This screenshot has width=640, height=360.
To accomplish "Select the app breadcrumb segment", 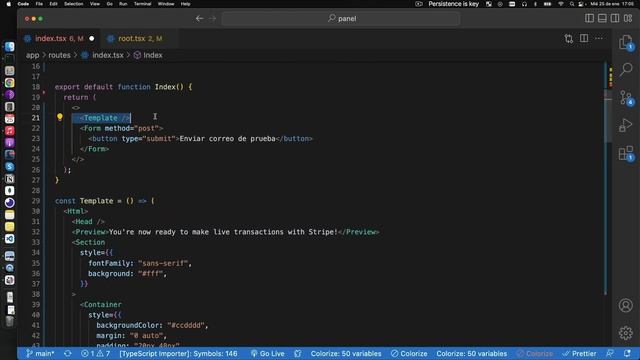I will click(x=32, y=55).
